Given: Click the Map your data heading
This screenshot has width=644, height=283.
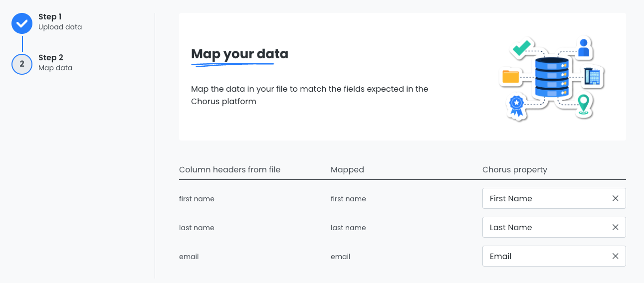Looking at the screenshot, I should [239, 54].
